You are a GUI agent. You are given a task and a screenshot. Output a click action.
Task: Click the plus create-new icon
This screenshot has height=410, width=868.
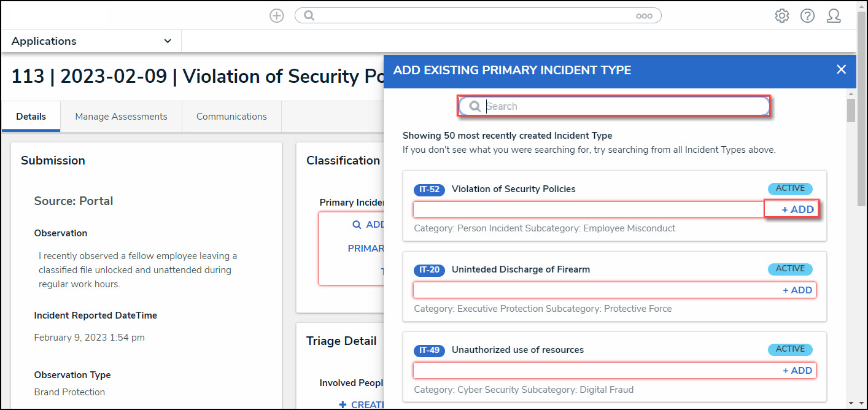click(277, 16)
